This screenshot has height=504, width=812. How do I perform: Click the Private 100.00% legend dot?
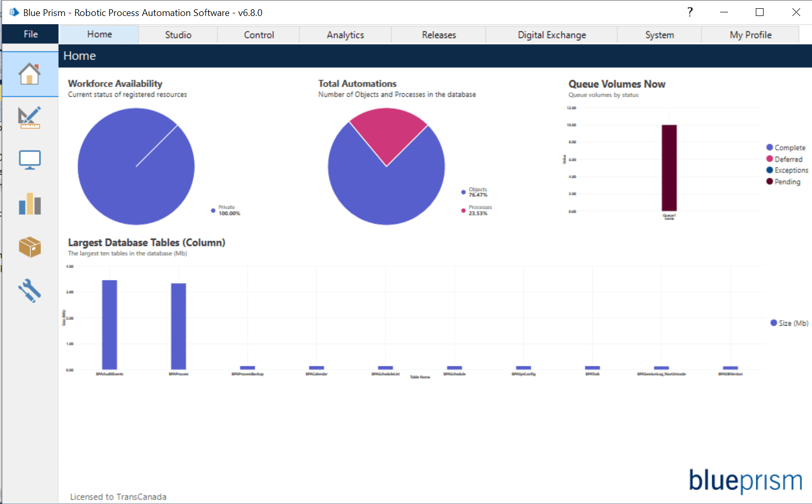coord(213,210)
